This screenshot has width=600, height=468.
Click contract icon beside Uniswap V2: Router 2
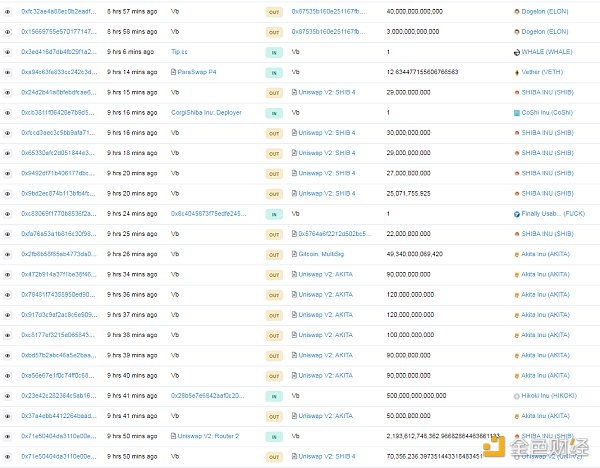173,436
